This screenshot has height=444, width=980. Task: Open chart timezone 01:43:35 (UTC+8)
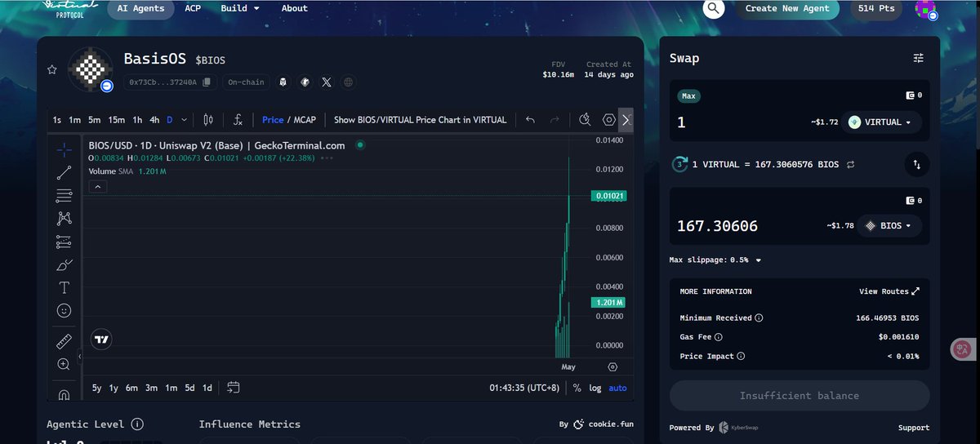tap(524, 388)
